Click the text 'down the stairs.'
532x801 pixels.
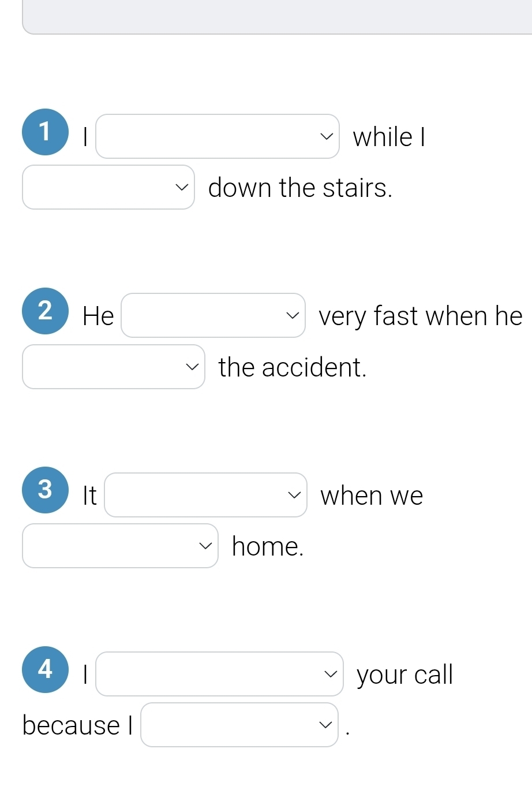pos(300,188)
